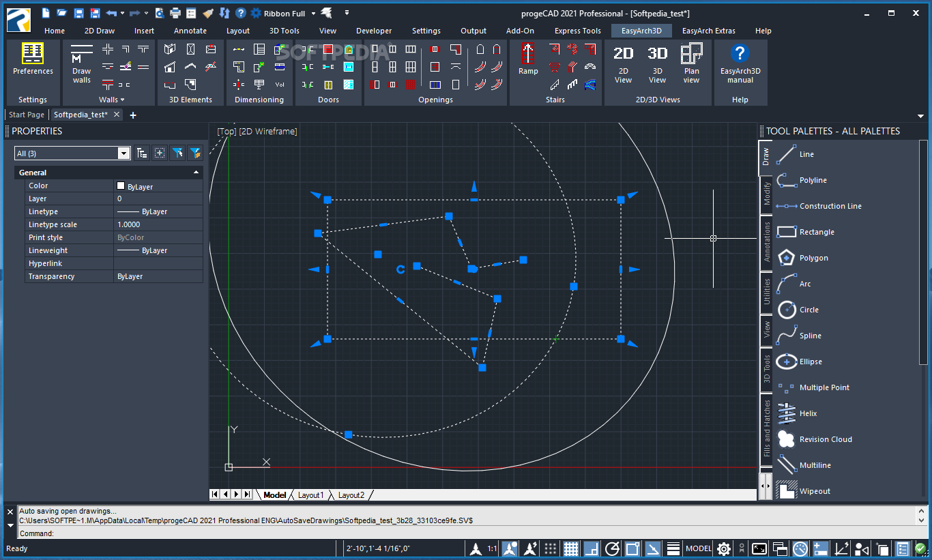The height and width of the screenshot is (560, 932).
Task: Open the Modify palette tab
Action: 766,194
